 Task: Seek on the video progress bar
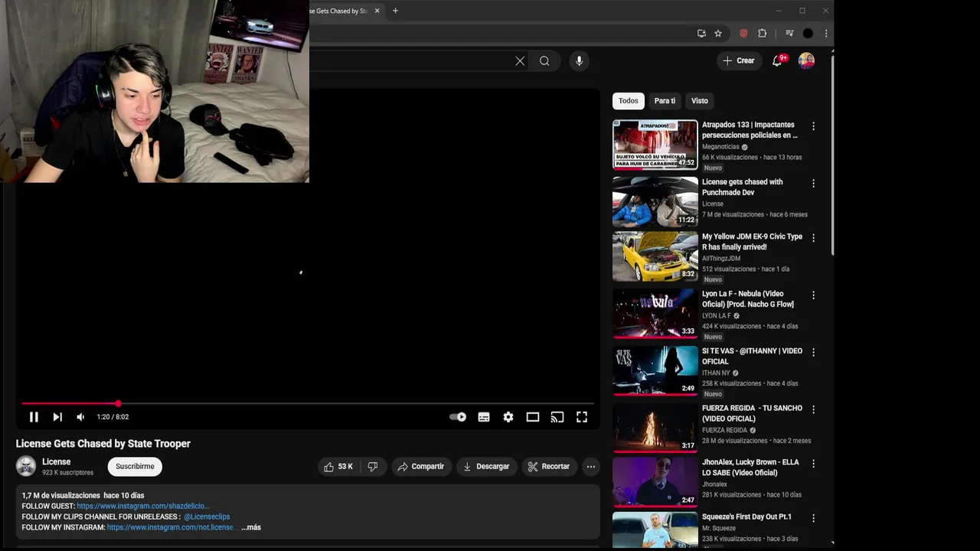click(x=308, y=403)
